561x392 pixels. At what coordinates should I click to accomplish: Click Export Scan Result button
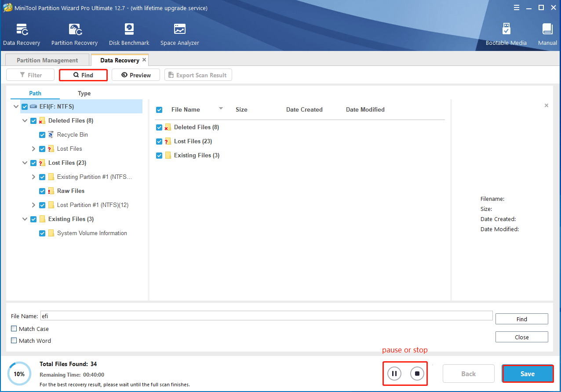[x=198, y=75]
